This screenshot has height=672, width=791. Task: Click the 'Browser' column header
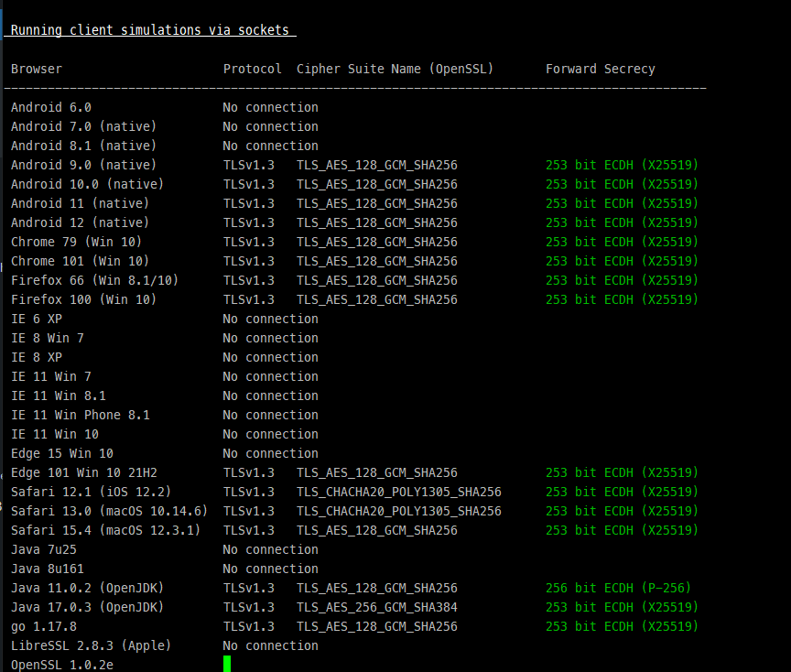(x=37, y=69)
